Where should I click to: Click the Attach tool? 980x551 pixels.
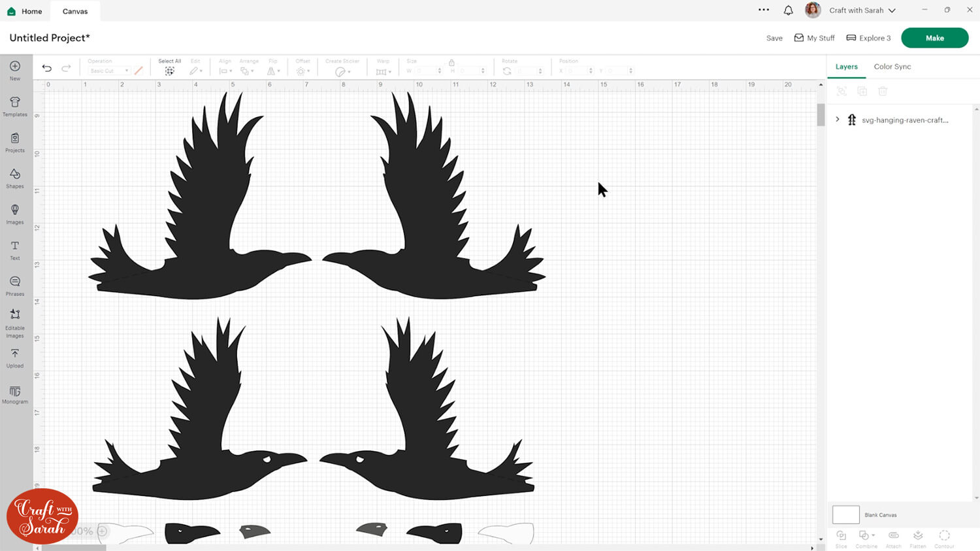894,539
